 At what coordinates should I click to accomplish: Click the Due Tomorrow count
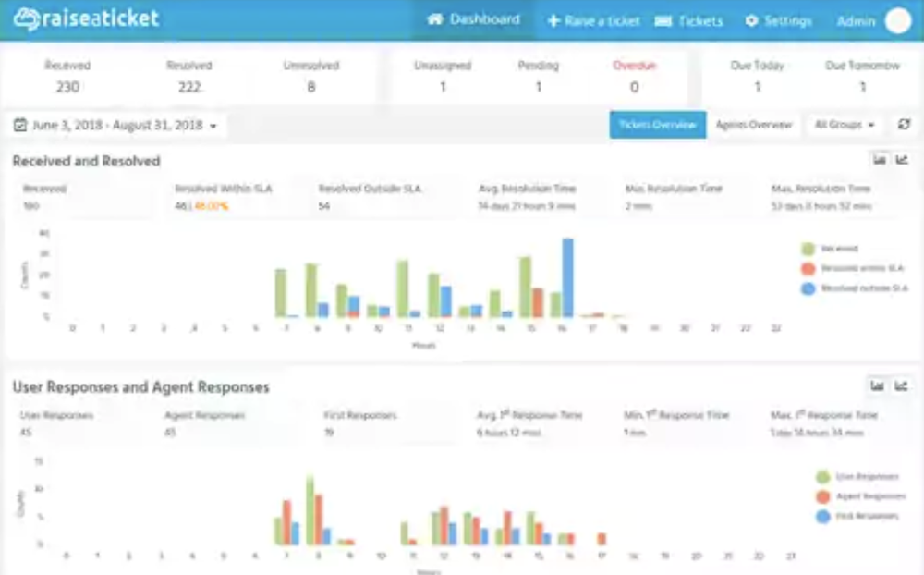coord(863,87)
